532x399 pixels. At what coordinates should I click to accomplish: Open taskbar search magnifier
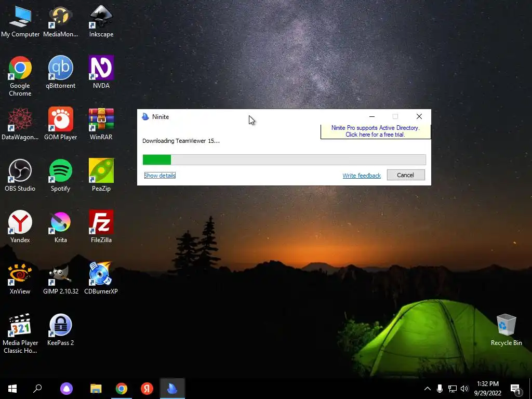click(x=37, y=389)
